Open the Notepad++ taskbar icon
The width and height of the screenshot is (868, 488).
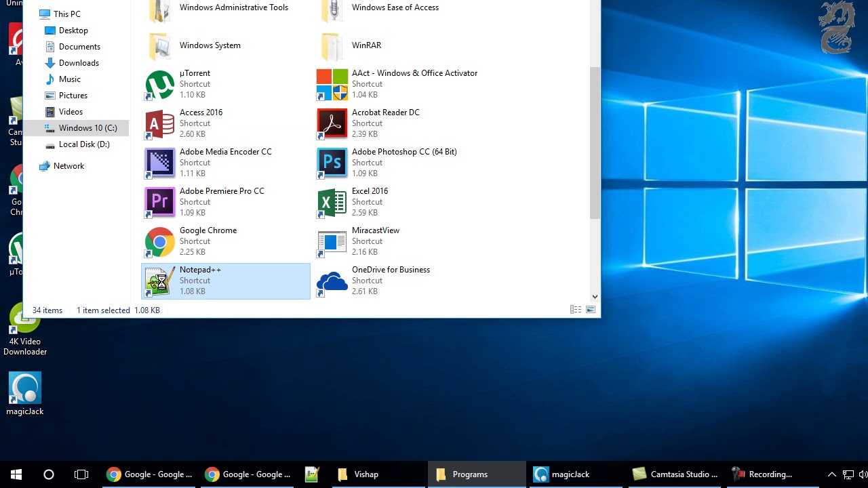coord(312,474)
